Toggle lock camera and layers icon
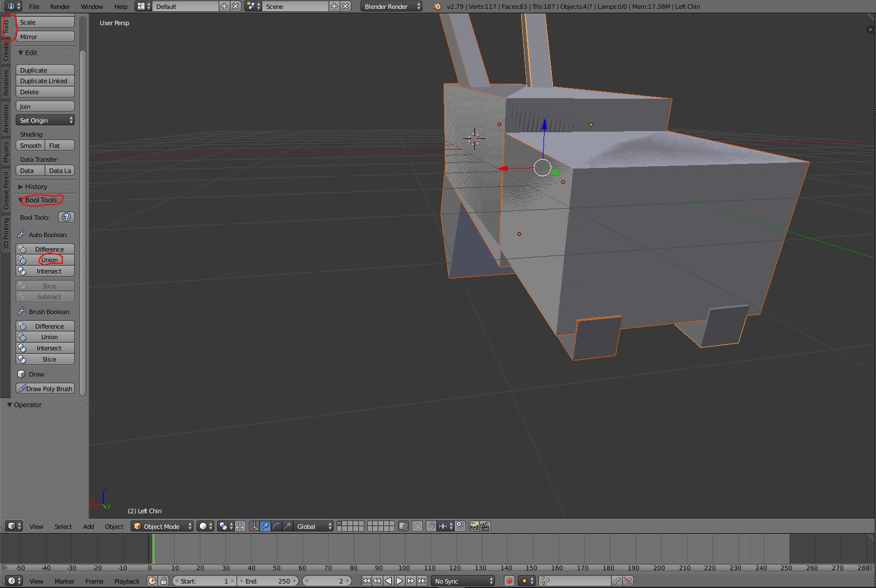The image size is (876, 588). [403, 526]
